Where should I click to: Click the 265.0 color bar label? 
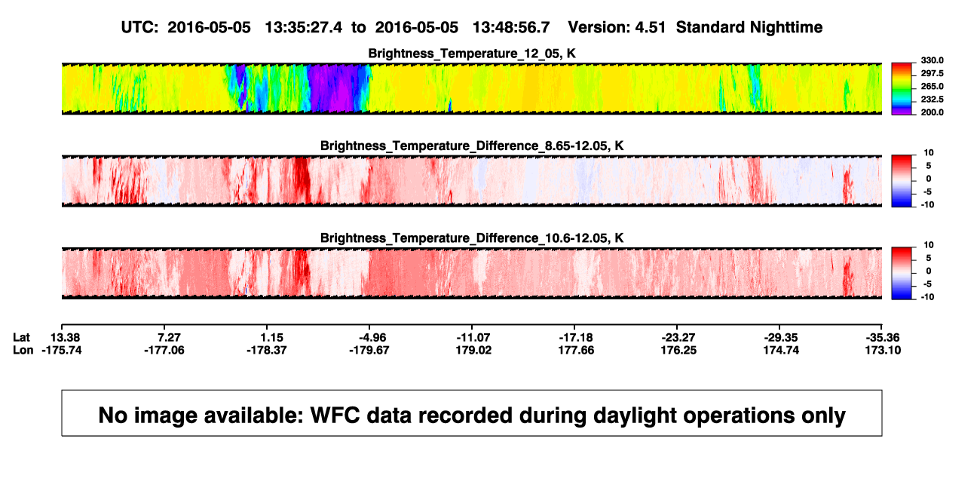(x=932, y=87)
